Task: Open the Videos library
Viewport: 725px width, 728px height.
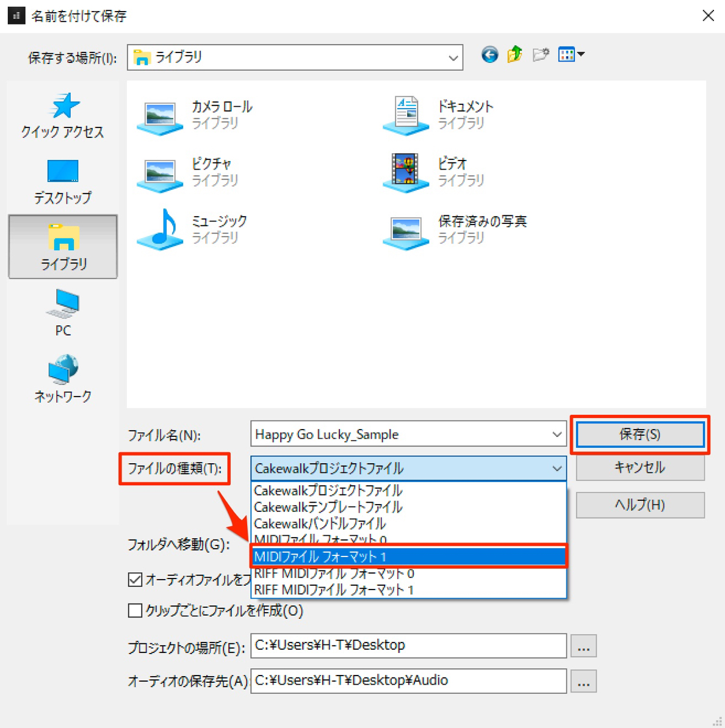Action: tap(433, 172)
